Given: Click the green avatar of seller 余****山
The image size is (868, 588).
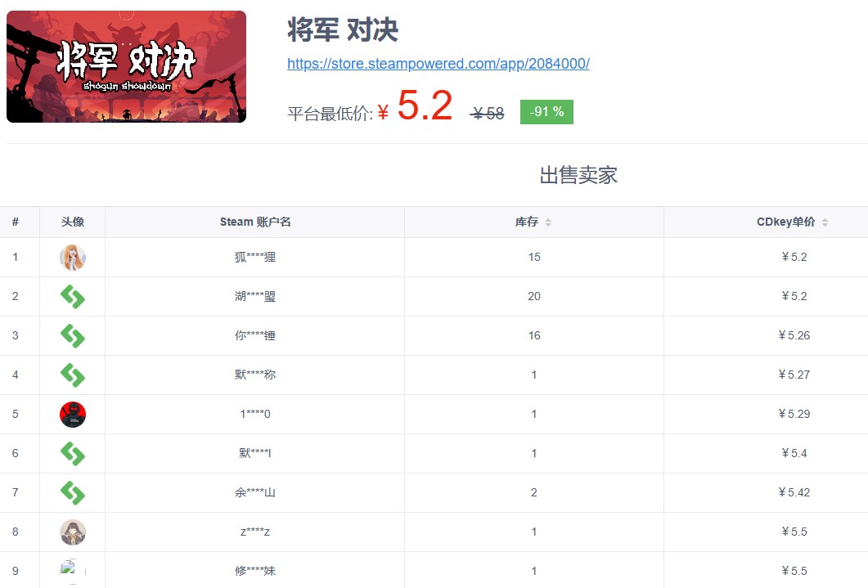Looking at the screenshot, I should pyautogui.click(x=73, y=493).
